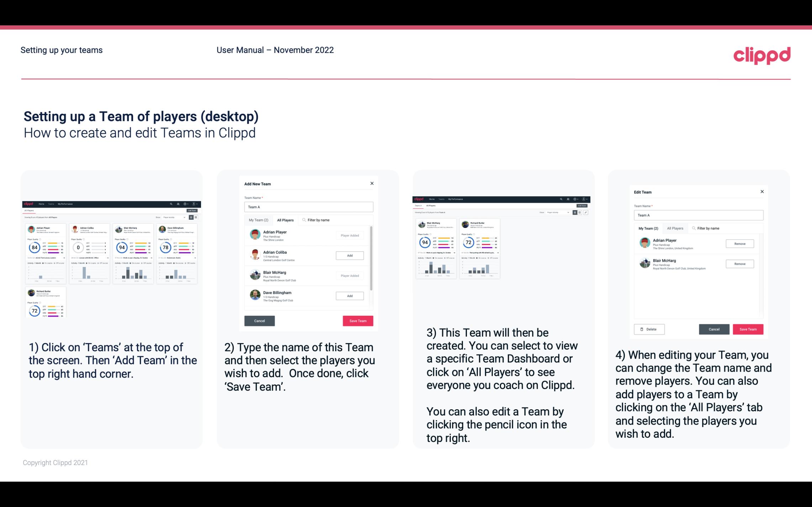The image size is (812, 507).
Task: Click on Team Name input field
Action: [x=309, y=207]
